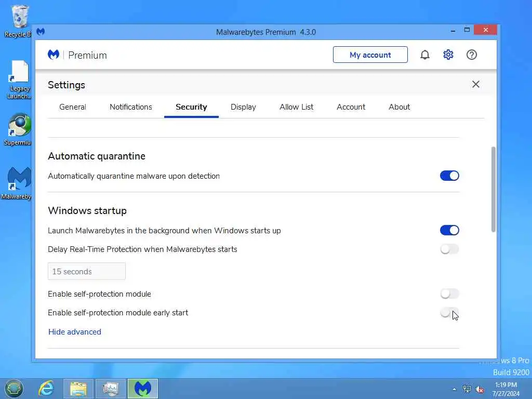Show hidden system tray icons
This screenshot has height=399, width=532.
454,390
